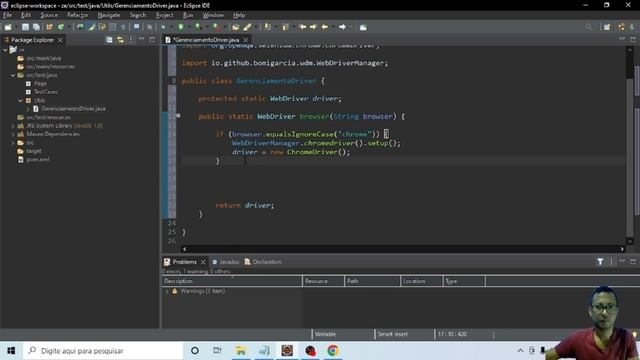Select pom.xml in Package Explorer

[x=38, y=160]
